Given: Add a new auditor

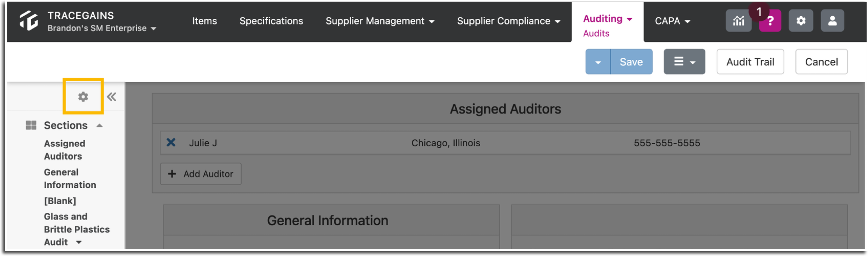Looking at the screenshot, I should tap(200, 174).
